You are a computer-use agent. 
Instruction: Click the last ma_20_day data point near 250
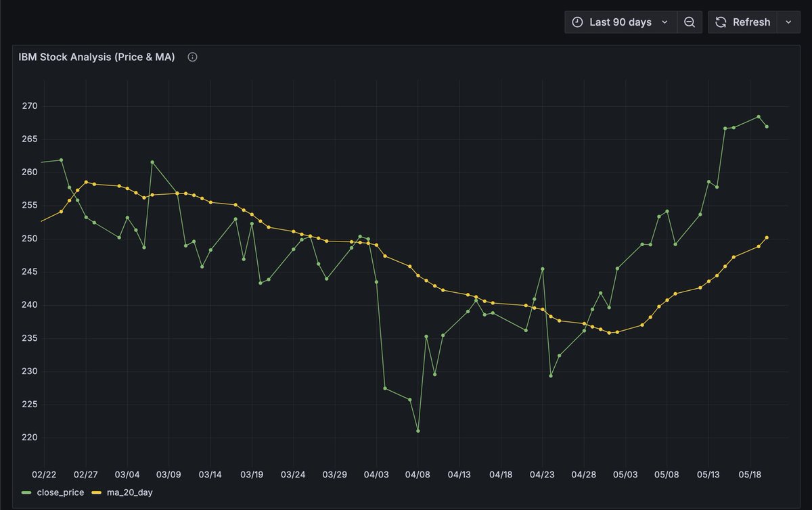767,237
